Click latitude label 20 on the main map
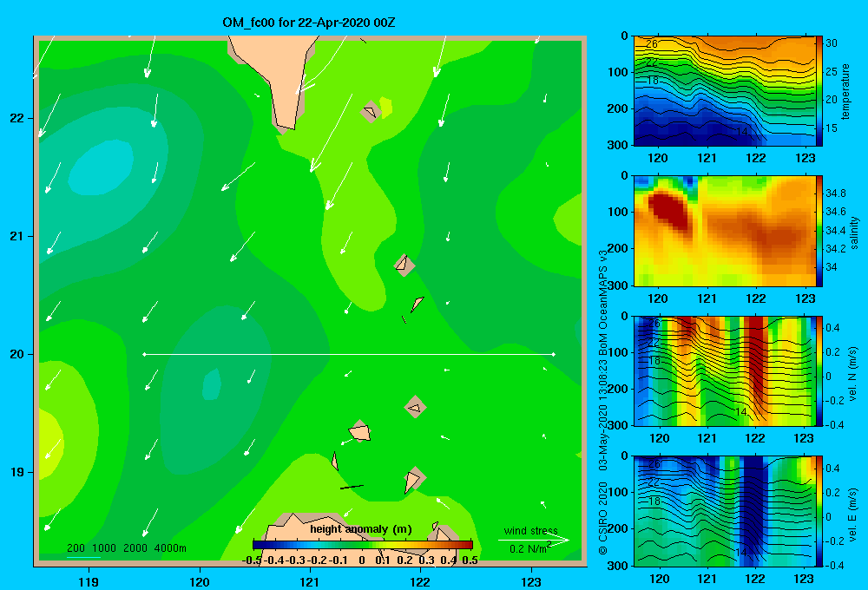 (16, 354)
